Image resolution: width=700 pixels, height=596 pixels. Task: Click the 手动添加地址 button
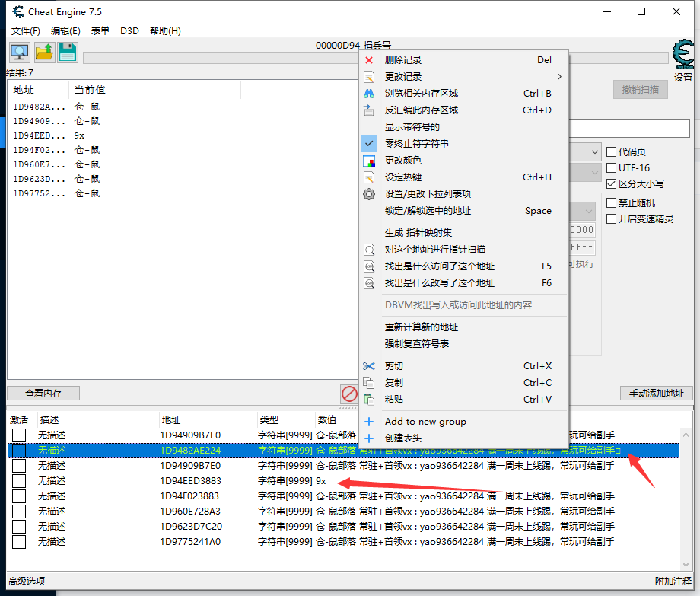(655, 394)
